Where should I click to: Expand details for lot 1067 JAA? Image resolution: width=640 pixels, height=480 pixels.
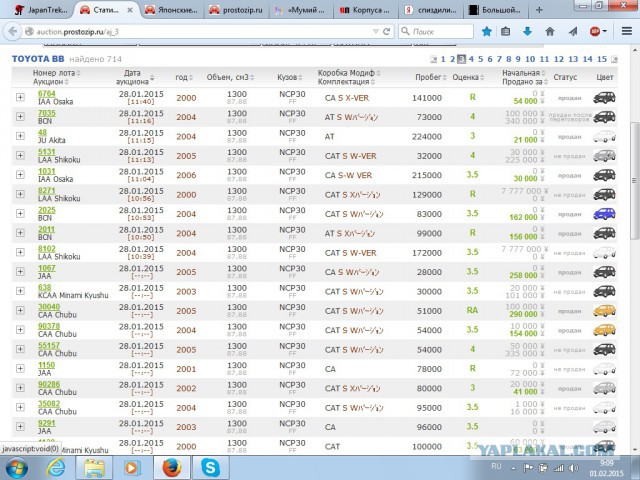tap(20, 272)
